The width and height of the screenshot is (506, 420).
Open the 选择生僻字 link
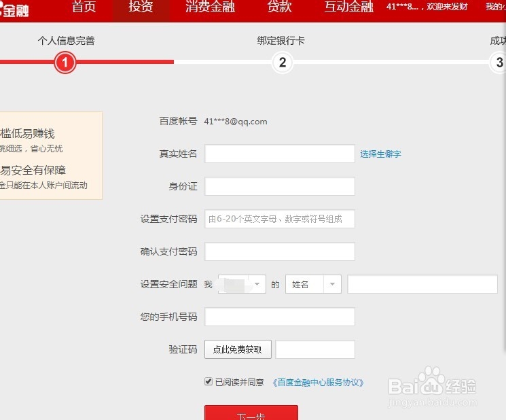pyautogui.click(x=381, y=154)
